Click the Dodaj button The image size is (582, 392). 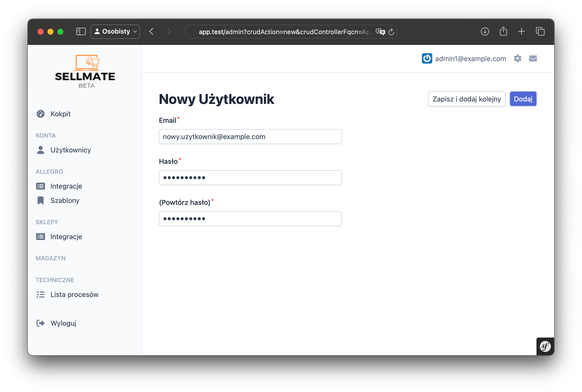(523, 99)
